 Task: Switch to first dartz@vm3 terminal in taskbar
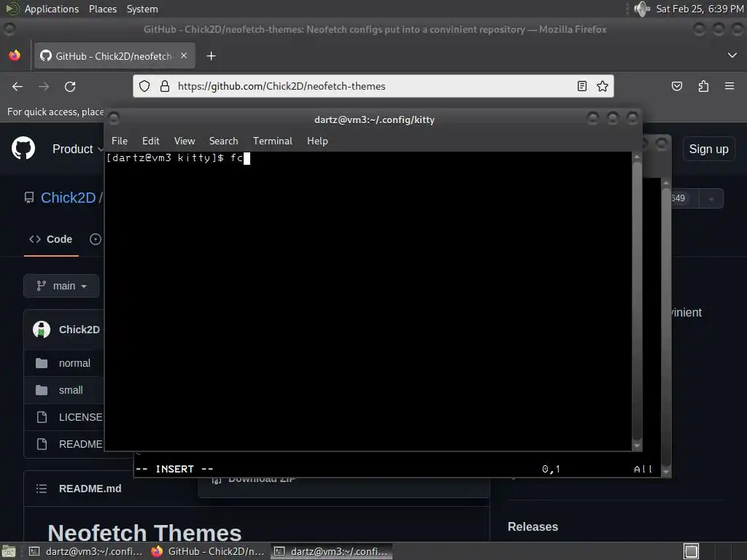86,551
